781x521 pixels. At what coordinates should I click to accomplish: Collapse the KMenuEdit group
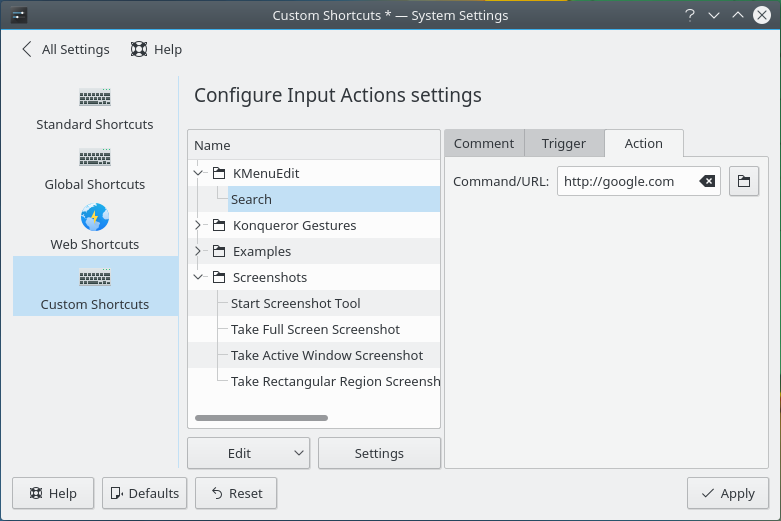(x=198, y=173)
